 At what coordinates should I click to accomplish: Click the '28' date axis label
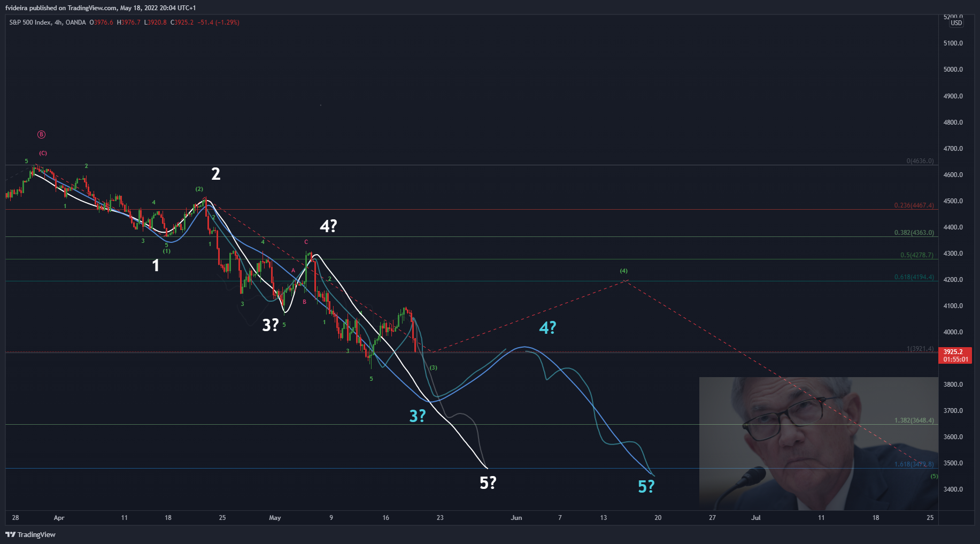tap(16, 518)
